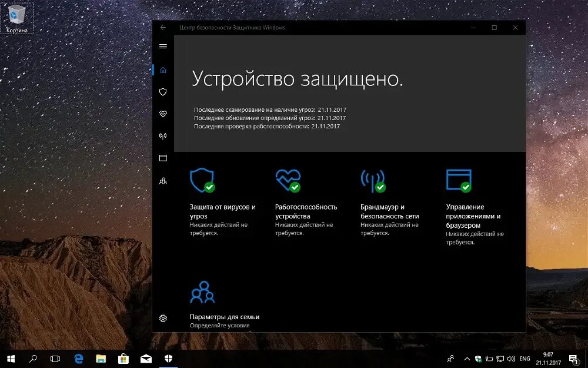588x368 pixels.
Task: Open Mail app from taskbar
Action: coord(146,359)
